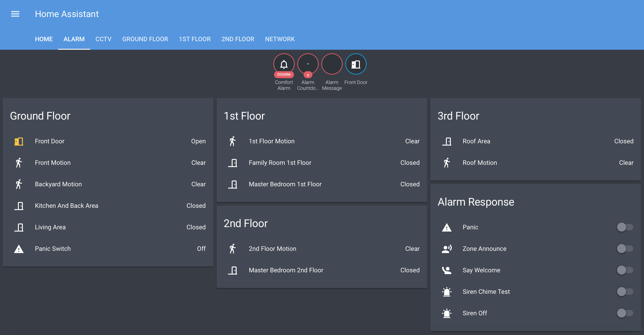Screen dimensions: 644x335
Task: Go to the Network tab
Action: click(280, 39)
